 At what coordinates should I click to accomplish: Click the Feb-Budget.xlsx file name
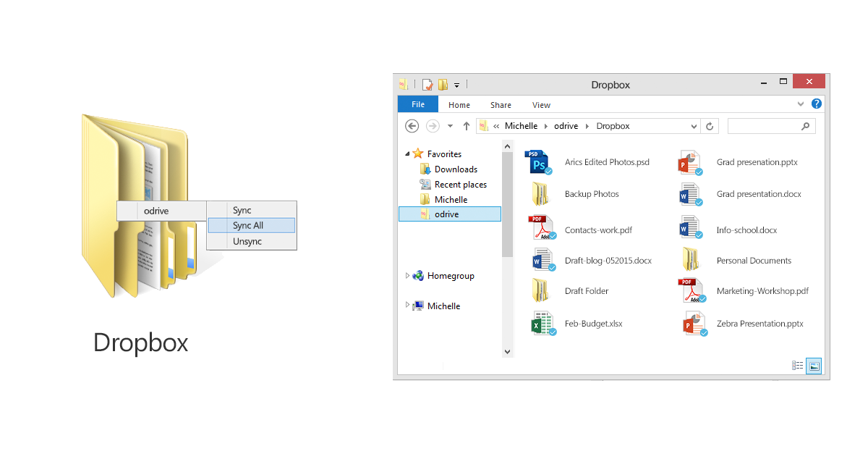(593, 324)
